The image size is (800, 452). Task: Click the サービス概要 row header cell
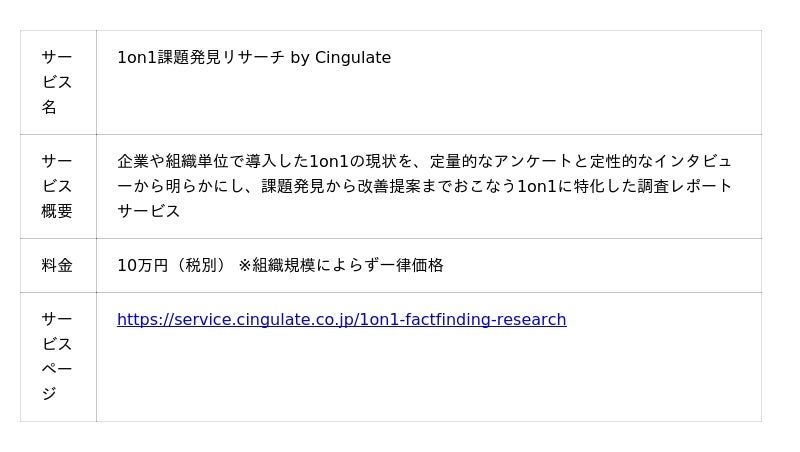58,187
